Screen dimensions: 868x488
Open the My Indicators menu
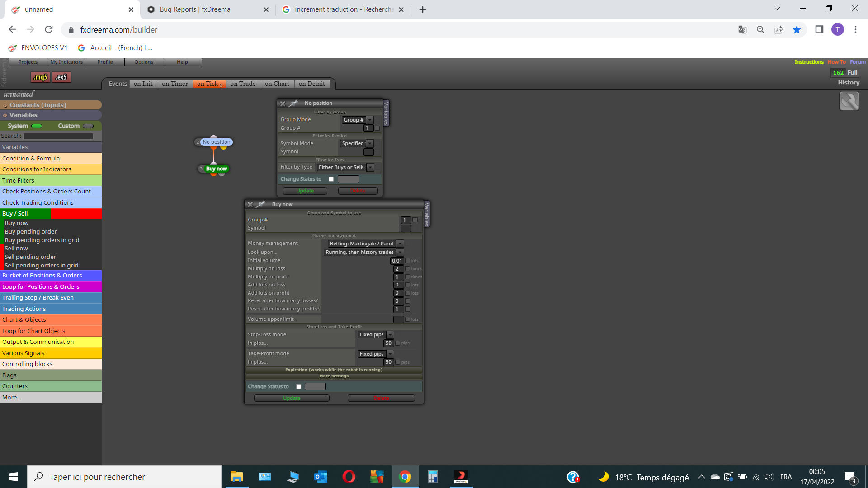click(66, 62)
